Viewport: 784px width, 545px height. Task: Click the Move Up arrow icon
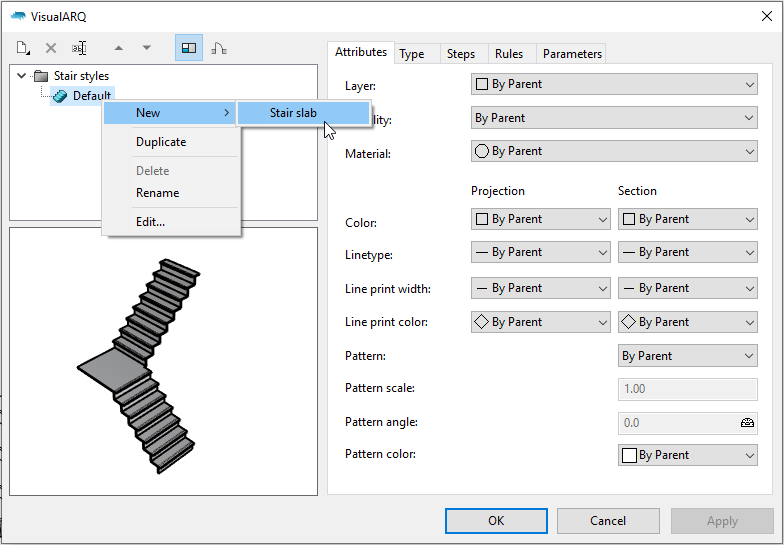119,48
